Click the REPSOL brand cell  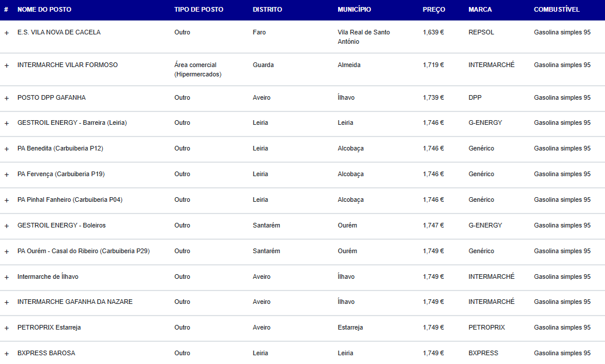click(x=481, y=33)
